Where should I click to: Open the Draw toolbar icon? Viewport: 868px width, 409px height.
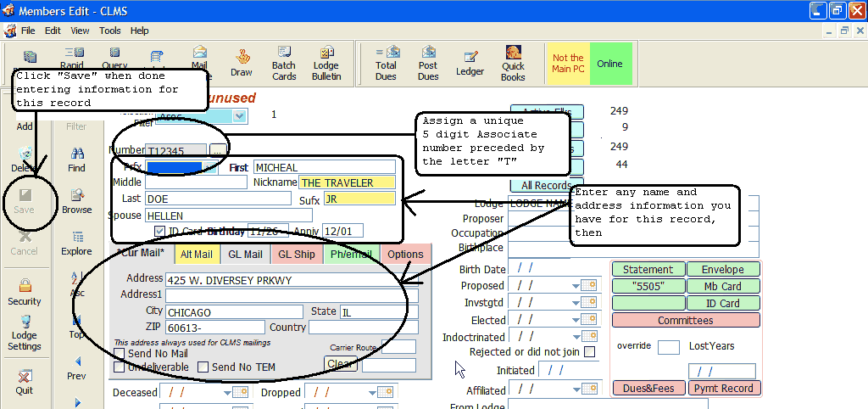tap(242, 62)
